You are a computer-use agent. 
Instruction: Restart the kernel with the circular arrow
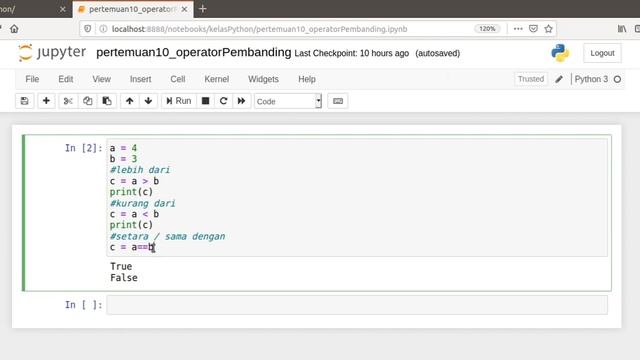pos(223,101)
